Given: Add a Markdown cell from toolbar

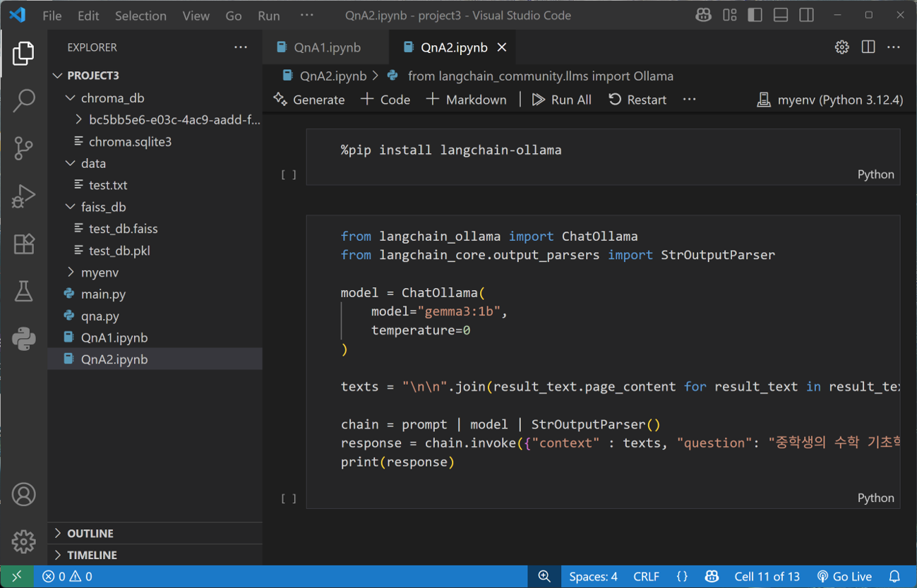Looking at the screenshot, I should [x=467, y=100].
